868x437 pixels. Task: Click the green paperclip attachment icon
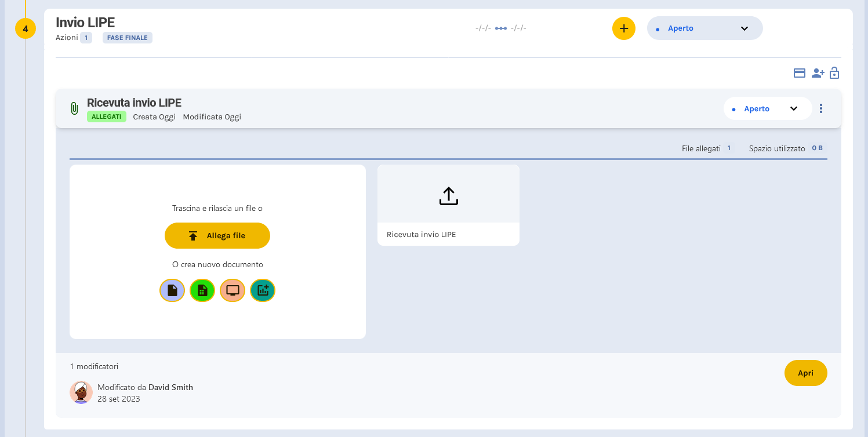pos(74,108)
